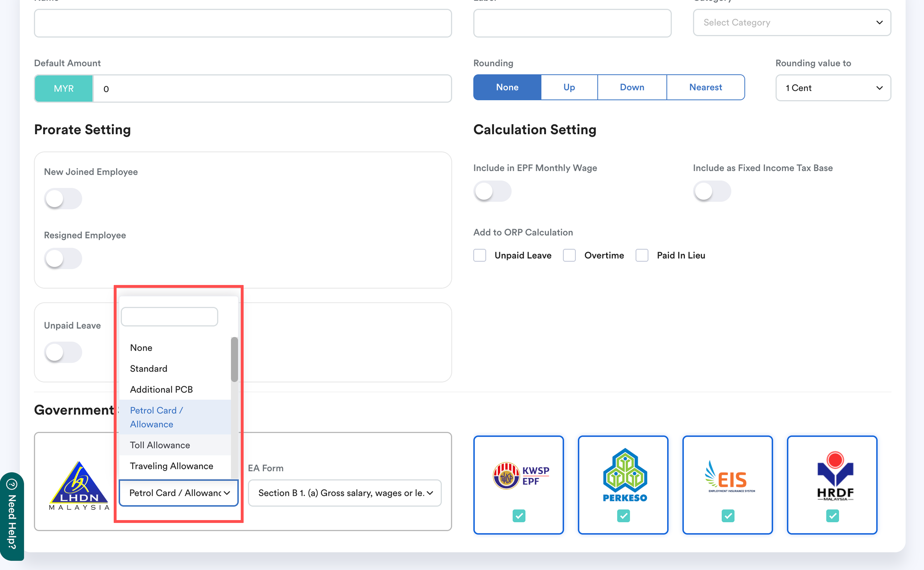Click the PERKESO logo
This screenshot has height=570, width=924.
[625, 475]
